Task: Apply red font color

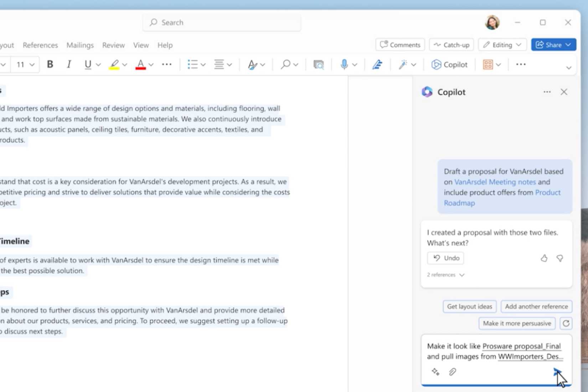Action: pos(141,65)
